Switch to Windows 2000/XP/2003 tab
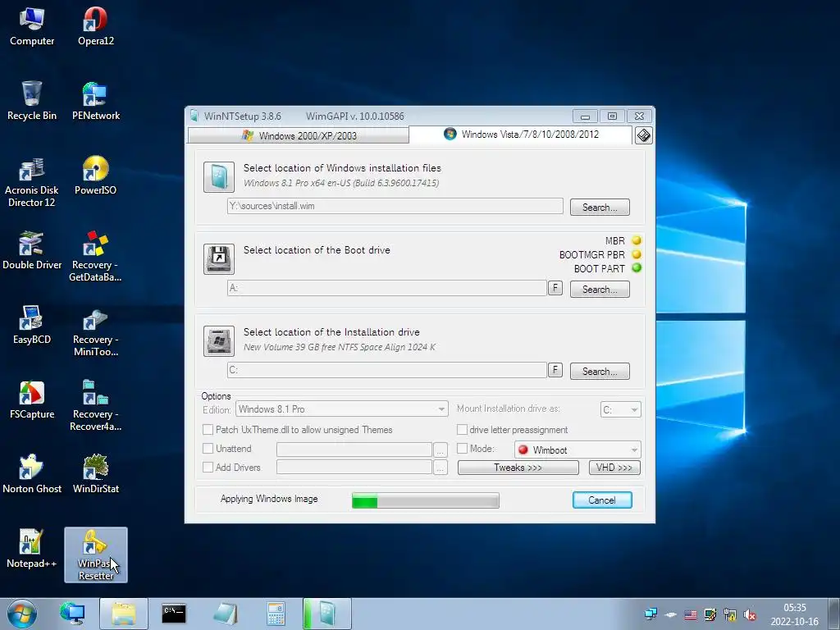840x630 pixels. coord(299,135)
